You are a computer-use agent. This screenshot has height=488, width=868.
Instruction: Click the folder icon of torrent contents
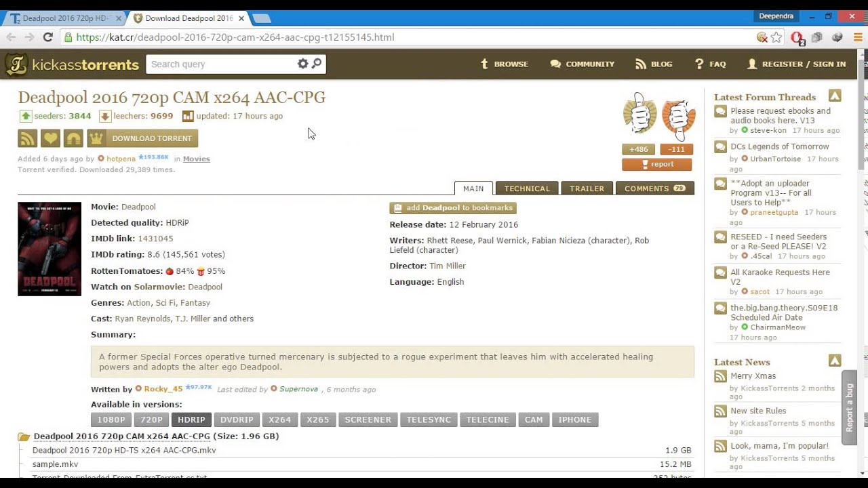[x=24, y=436]
